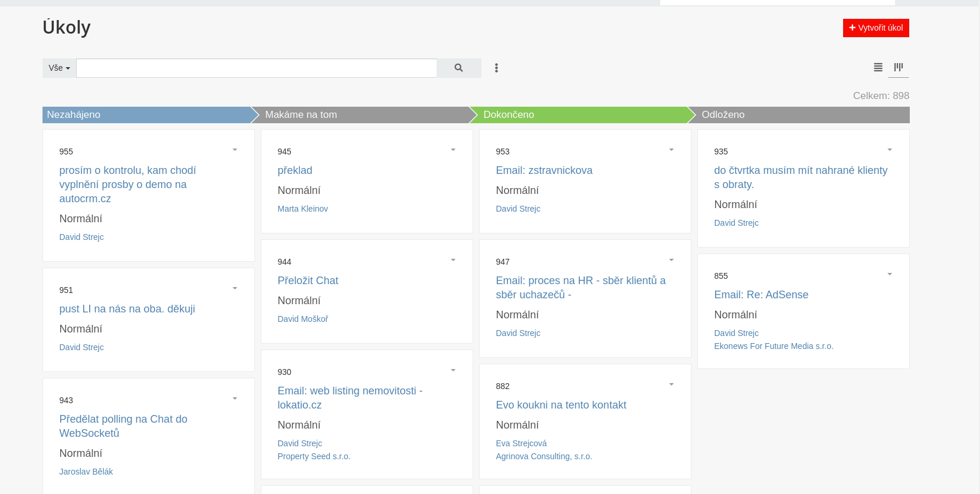Open task 'pust LI na nás na oba'

click(127, 309)
